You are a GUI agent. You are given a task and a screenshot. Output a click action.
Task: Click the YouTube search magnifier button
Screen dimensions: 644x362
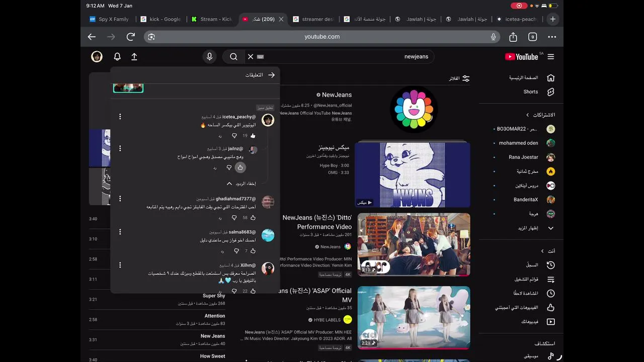point(233,57)
